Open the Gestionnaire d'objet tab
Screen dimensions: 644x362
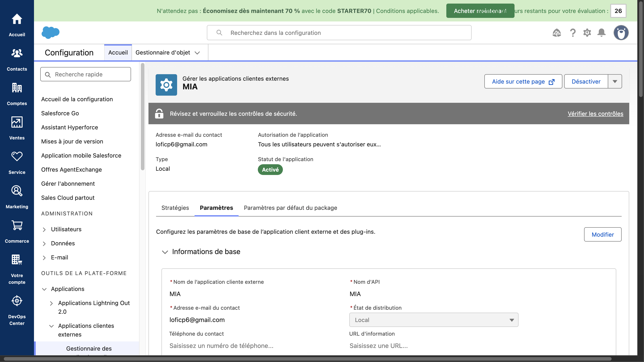(x=163, y=53)
